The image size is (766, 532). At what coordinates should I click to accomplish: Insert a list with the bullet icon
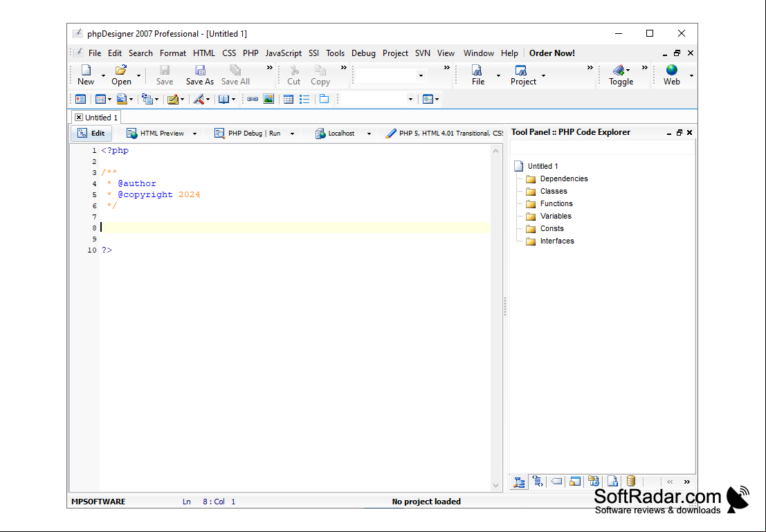click(305, 99)
